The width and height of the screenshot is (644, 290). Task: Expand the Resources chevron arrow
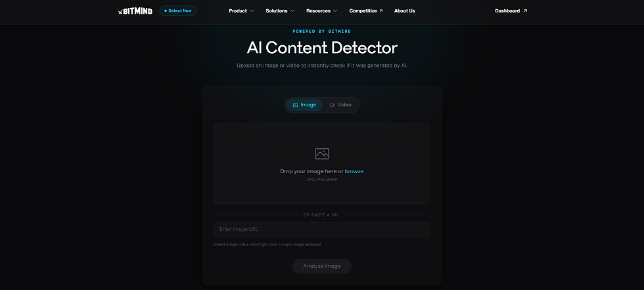point(335,11)
